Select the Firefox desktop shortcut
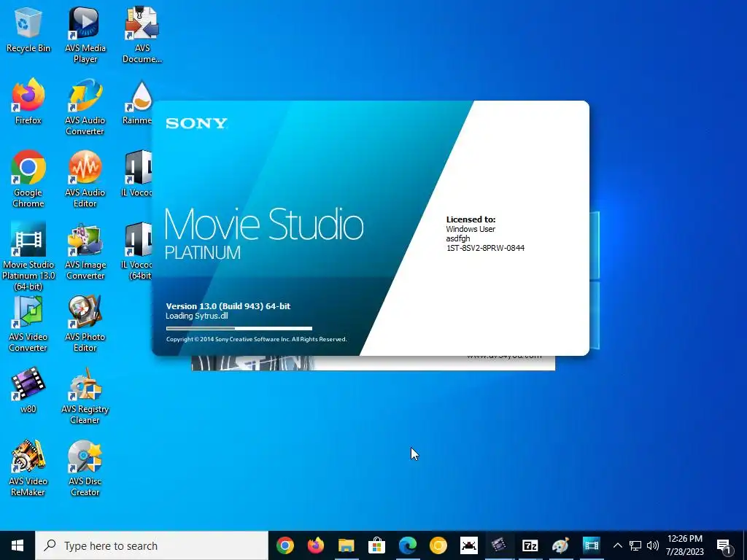This screenshot has height=560, width=747. [x=28, y=102]
